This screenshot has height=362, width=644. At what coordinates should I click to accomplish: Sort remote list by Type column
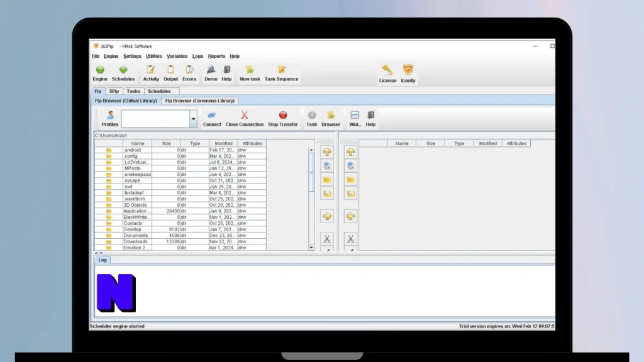pyautogui.click(x=459, y=144)
